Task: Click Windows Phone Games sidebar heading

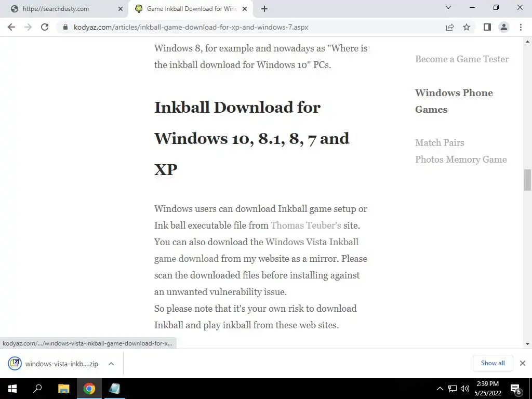Action: coord(454,101)
